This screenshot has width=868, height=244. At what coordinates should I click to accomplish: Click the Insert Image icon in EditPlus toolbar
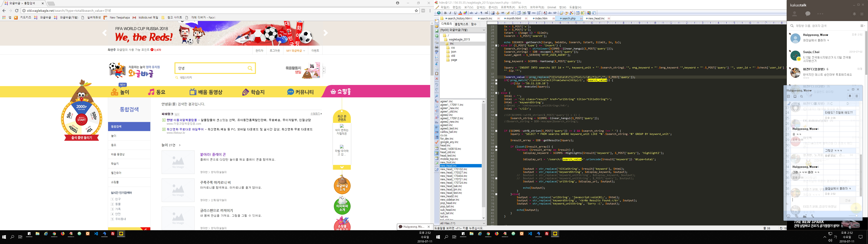coord(493,13)
